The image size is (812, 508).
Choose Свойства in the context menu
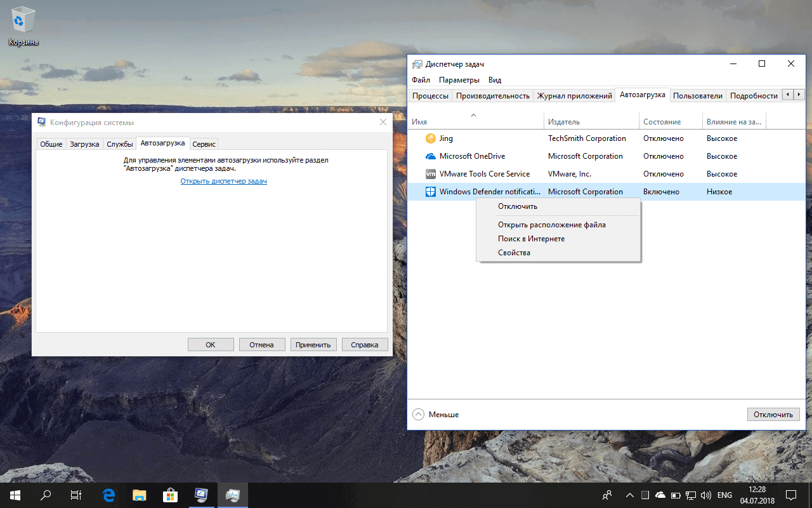pos(558,253)
